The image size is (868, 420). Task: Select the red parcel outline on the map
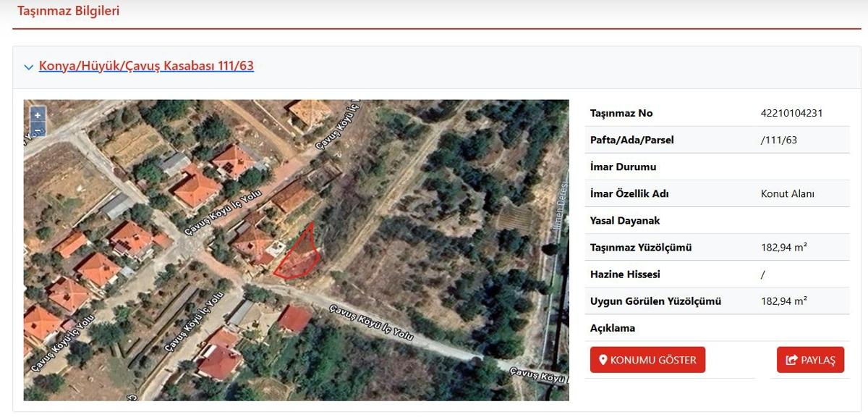299,256
